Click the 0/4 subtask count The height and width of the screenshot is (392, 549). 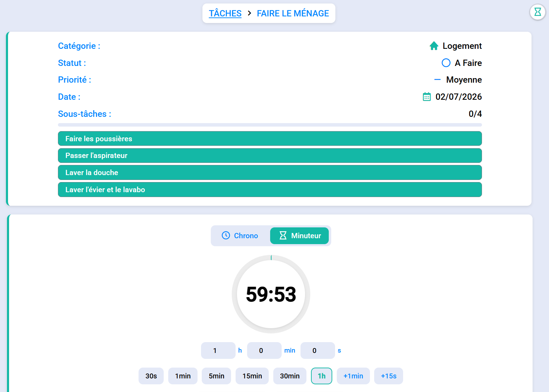pos(475,114)
